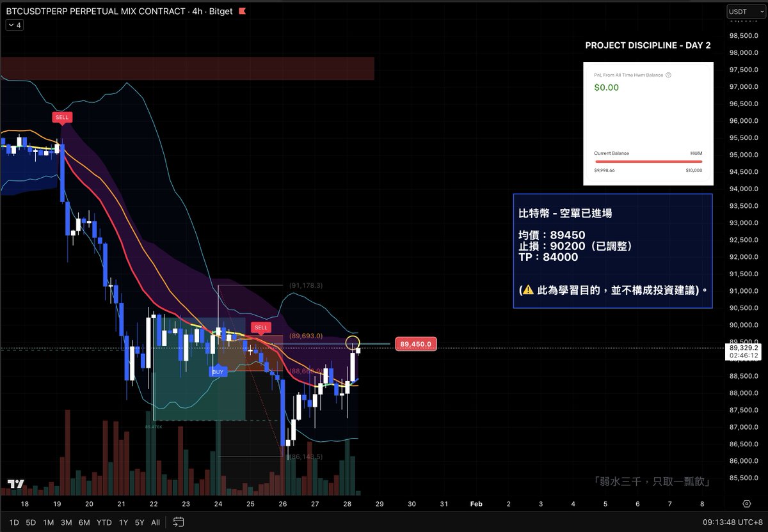
Task: Click the top SELL signal marker
Action: 61,117
